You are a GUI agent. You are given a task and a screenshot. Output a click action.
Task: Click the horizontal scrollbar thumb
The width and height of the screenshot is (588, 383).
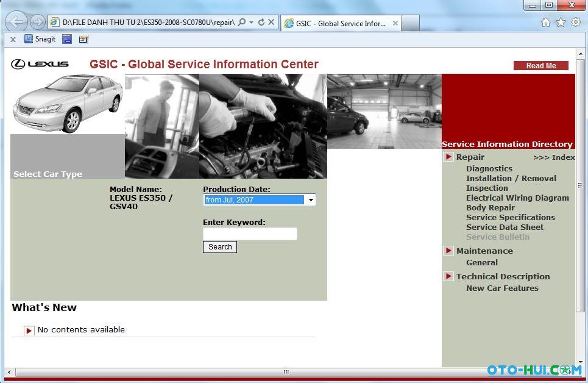pos(286,372)
